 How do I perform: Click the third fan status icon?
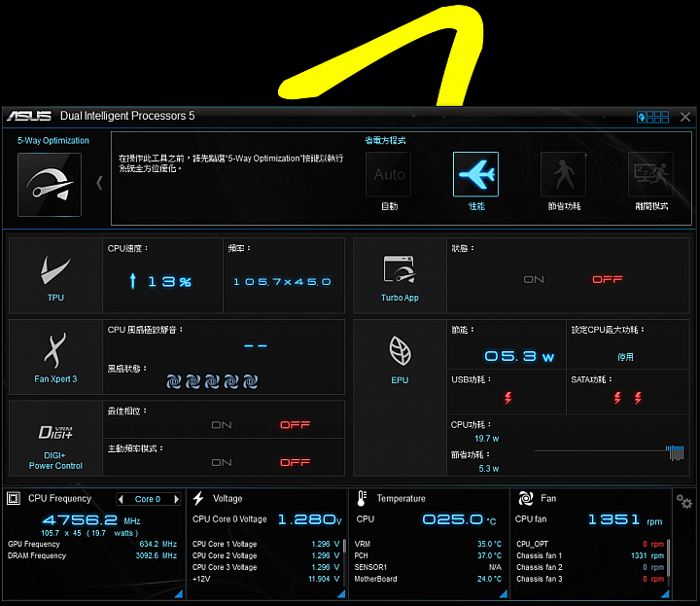coord(212,381)
